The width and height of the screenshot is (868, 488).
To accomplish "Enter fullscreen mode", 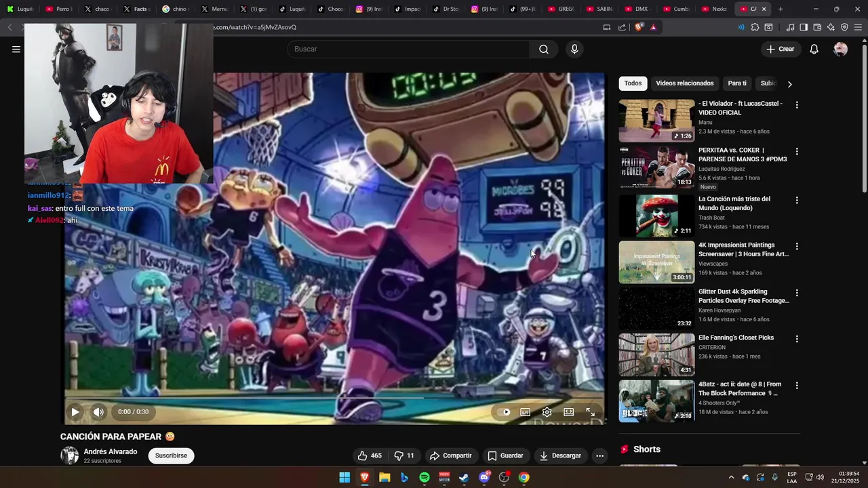I will coord(590,411).
